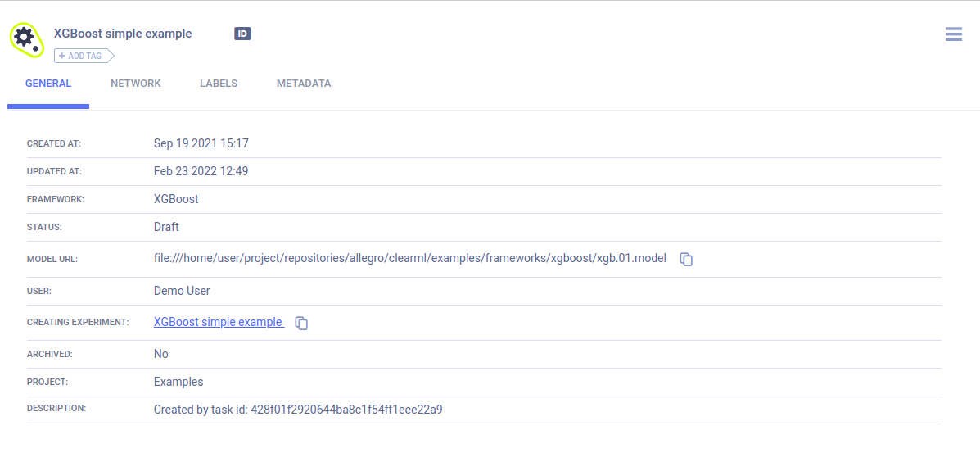980x462 pixels.
Task: Click the description task id text
Action: coord(298,410)
